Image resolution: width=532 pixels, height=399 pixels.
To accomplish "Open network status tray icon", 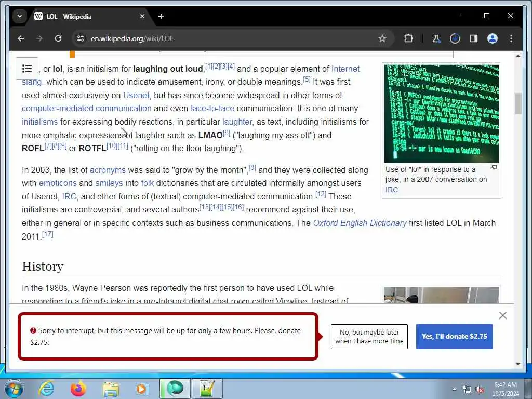I will [467, 390].
